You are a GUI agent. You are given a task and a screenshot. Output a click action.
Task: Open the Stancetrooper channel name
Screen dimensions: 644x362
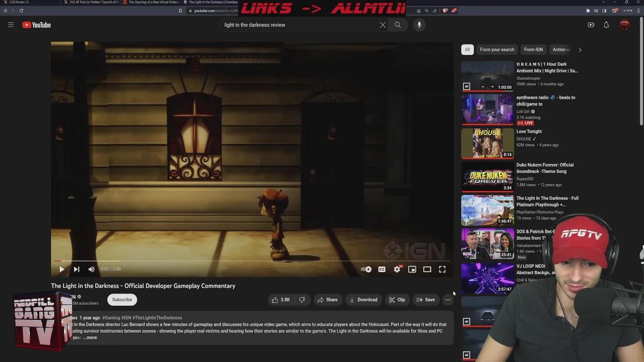(x=528, y=78)
